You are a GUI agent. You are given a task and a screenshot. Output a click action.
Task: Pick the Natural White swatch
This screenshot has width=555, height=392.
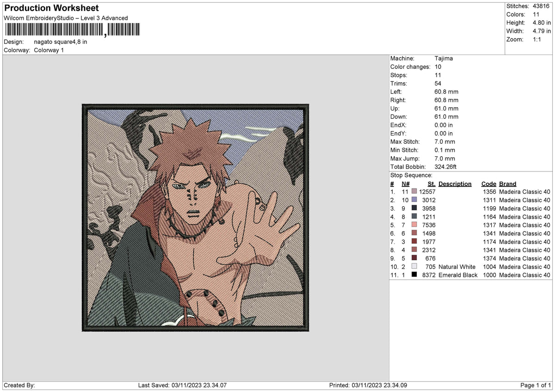[x=414, y=266]
